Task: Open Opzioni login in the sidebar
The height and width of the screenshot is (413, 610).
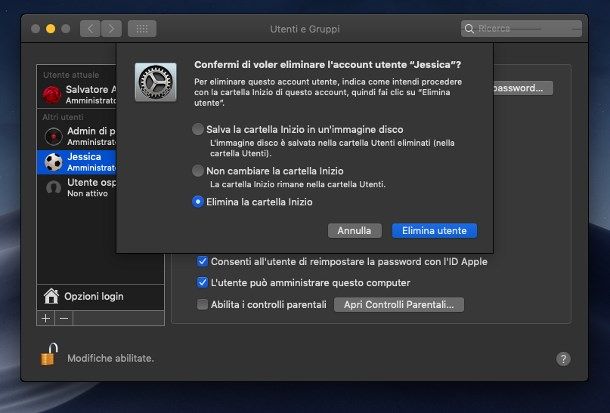Action: click(x=100, y=296)
